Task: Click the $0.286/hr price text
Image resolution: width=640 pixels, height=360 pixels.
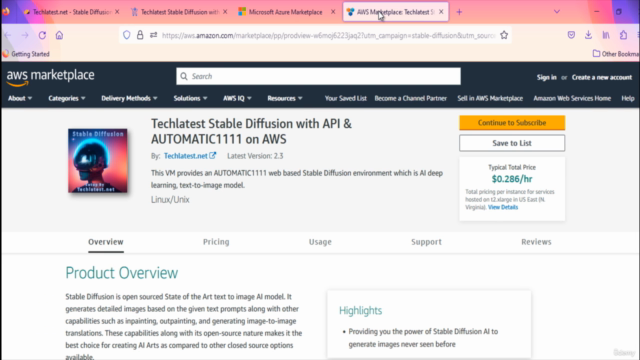Action: (x=512, y=179)
